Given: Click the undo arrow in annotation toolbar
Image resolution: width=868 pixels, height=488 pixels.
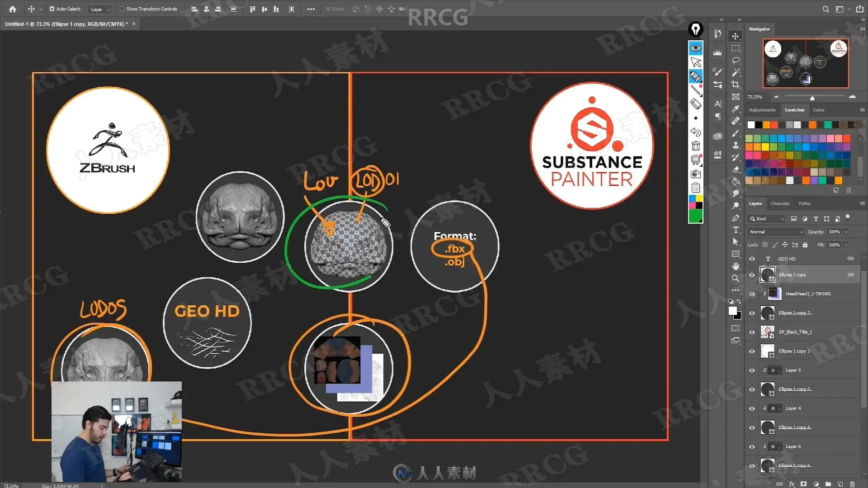Looking at the screenshot, I should [695, 132].
